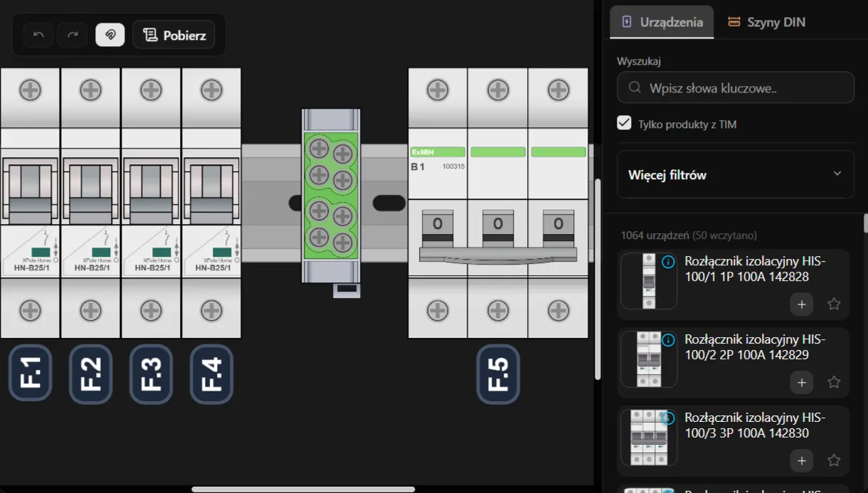Image resolution: width=868 pixels, height=493 pixels.
Task: Click the canvas horizontal scrollbar
Action: pyautogui.click(x=303, y=489)
